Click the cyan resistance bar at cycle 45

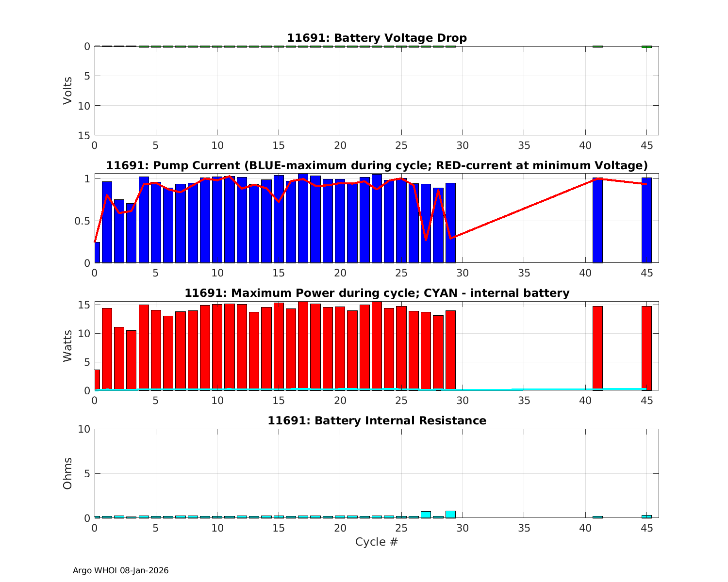[646, 517]
